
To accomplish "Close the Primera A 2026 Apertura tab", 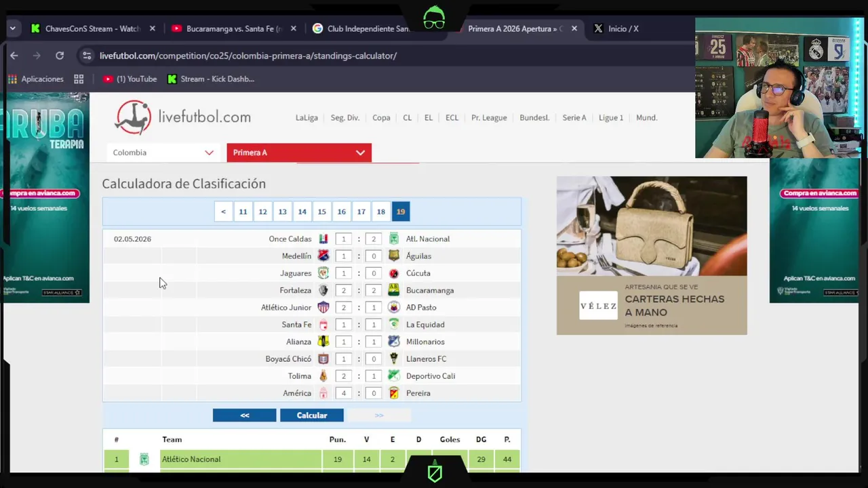I will [574, 28].
